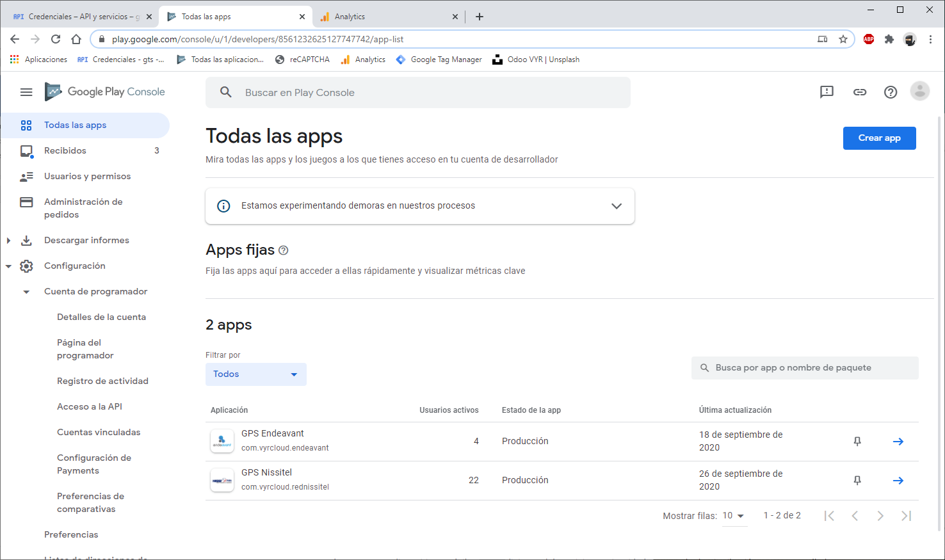Click the Apps fijas help icon
This screenshot has height=560, width=945.
(284, 250)
